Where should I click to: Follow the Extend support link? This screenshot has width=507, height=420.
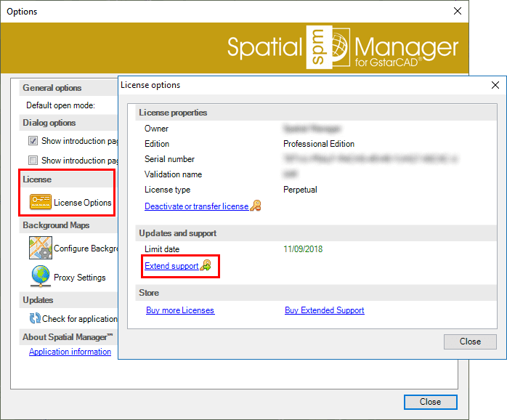coord(171,266)
